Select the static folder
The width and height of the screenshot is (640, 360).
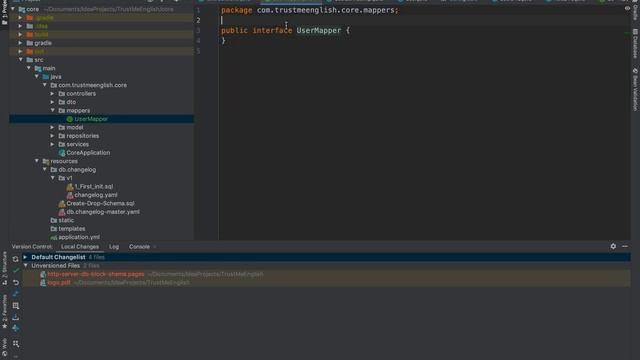tap(66, 220)
